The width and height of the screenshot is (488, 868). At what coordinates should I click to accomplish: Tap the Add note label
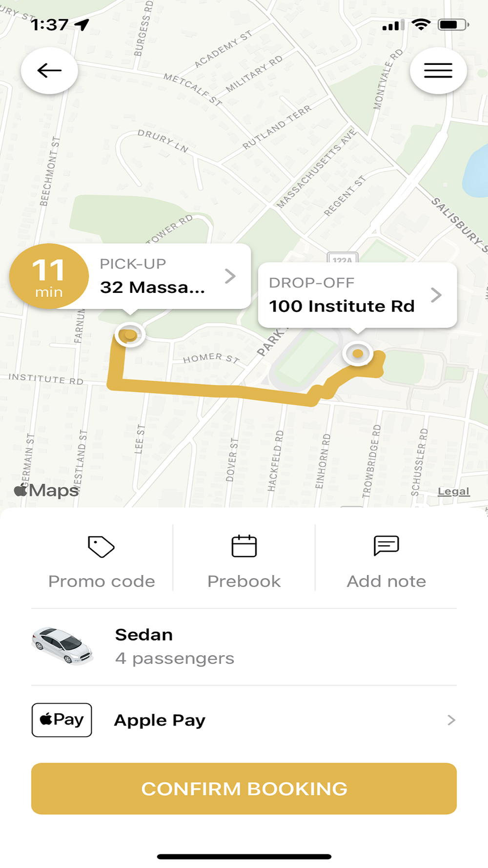click(386, 581)
